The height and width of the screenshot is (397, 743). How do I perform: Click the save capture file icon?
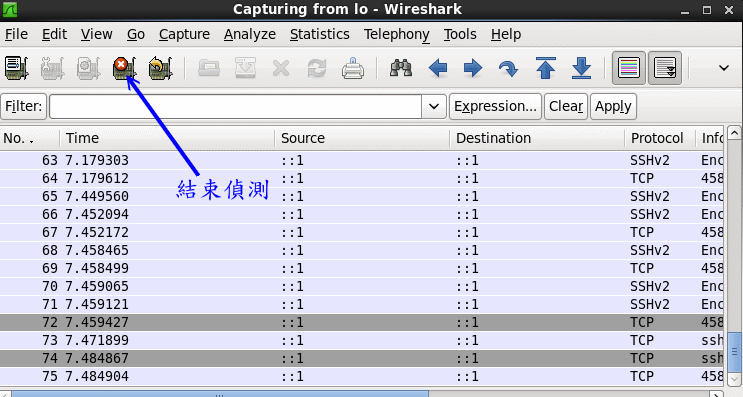click(245, 68)
